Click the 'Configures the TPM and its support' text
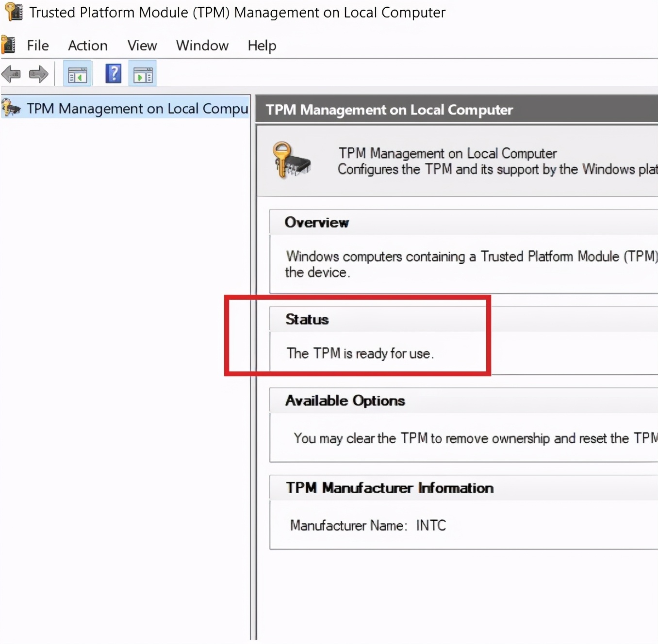 pos(498,169)
